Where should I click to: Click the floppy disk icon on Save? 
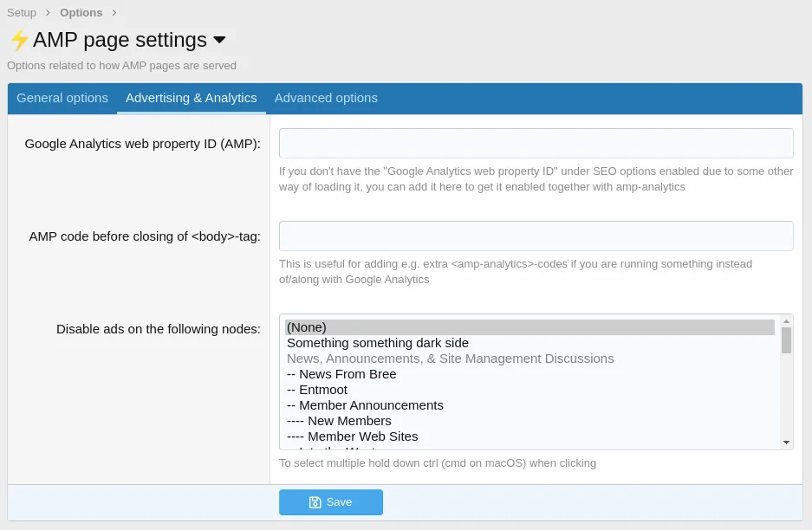pos(315,502)
